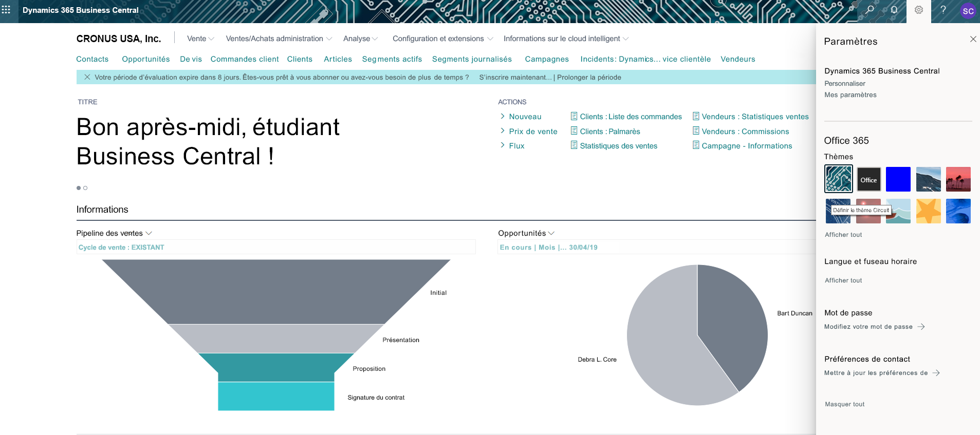This screenshot has height=435, width=980.
Task: Select the mountain landscape theme
Action: pos(929,179)
